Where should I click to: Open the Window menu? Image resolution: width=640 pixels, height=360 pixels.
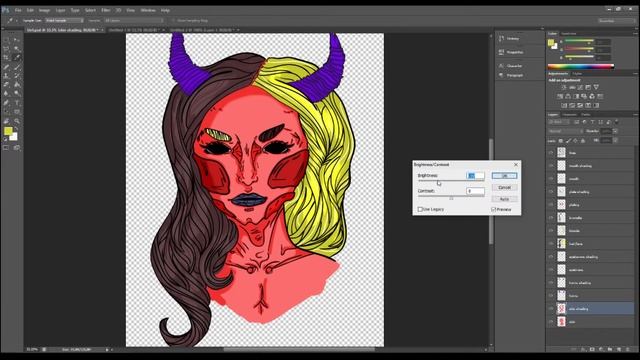[148, 10]
